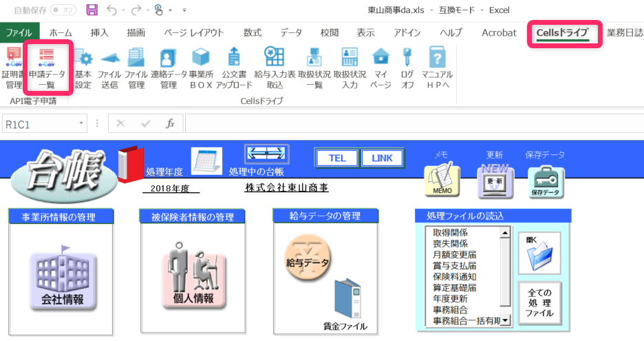Screen dimensions: 644x341
Task: Click the formula bar input field
Action: pyautogui.click(x=414, y=124)
